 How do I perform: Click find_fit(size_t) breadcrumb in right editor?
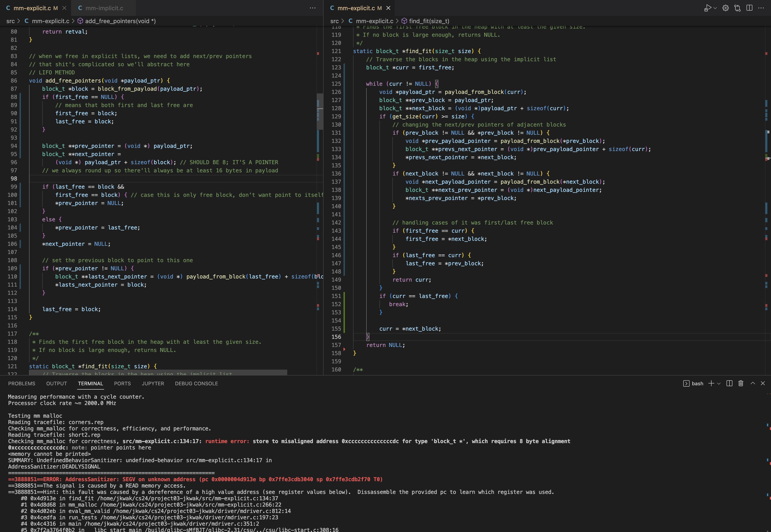coord(429,21)
